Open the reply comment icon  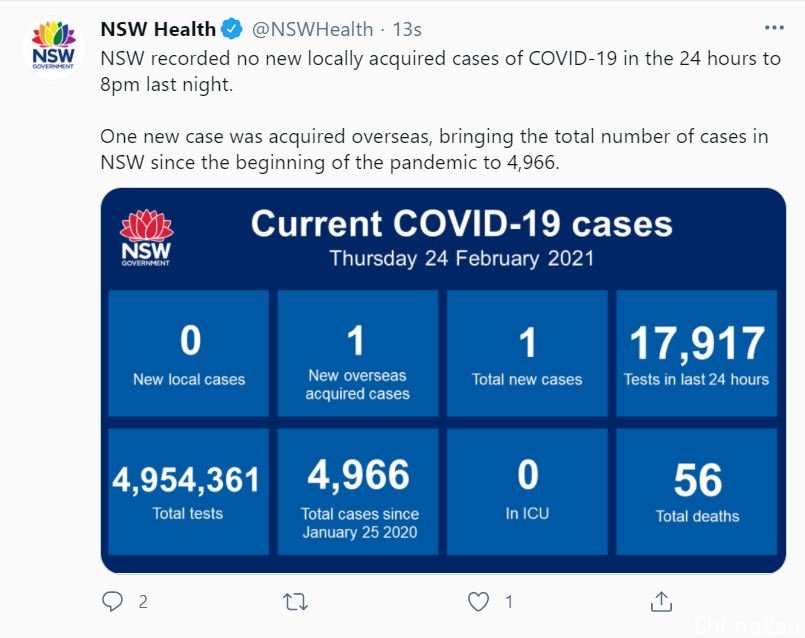click(112, 601)
